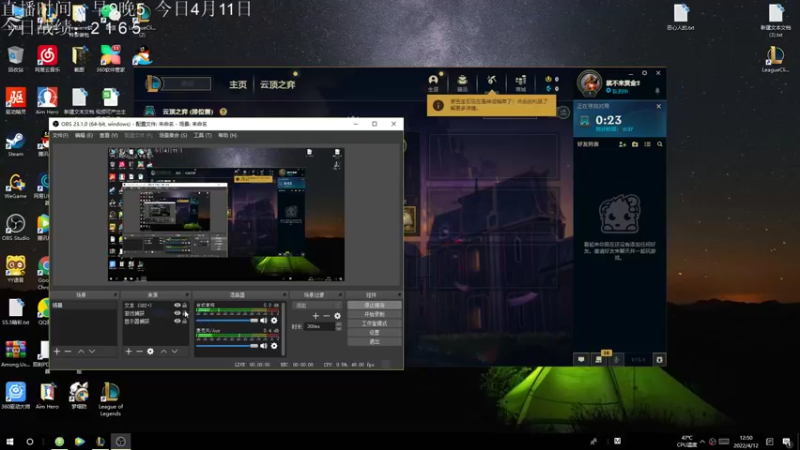
Task: Open the Career profile icon in League client
Action: click(433, 82)
